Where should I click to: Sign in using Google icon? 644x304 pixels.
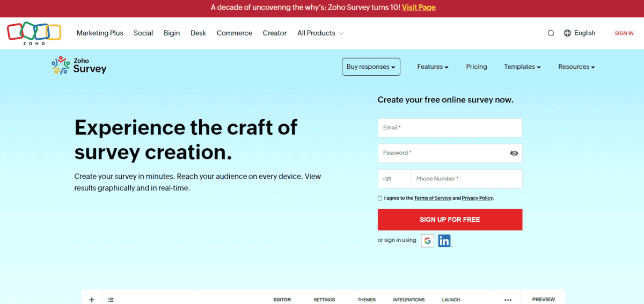(x=427, y=241)
